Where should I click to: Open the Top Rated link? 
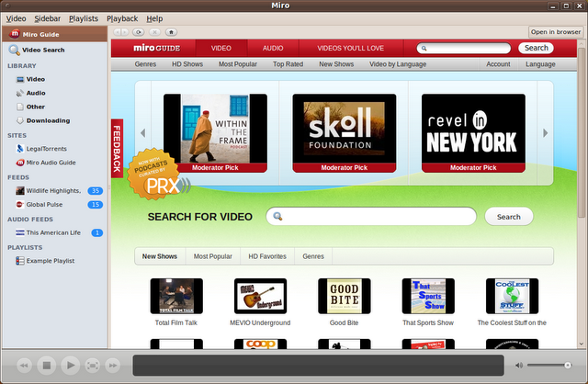[x=288, y=64]
